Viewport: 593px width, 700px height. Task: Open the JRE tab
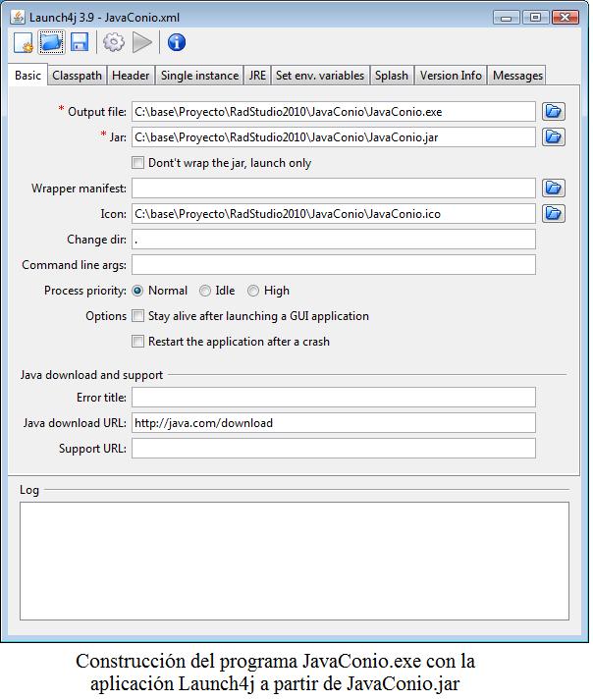[x=257, y=76]
